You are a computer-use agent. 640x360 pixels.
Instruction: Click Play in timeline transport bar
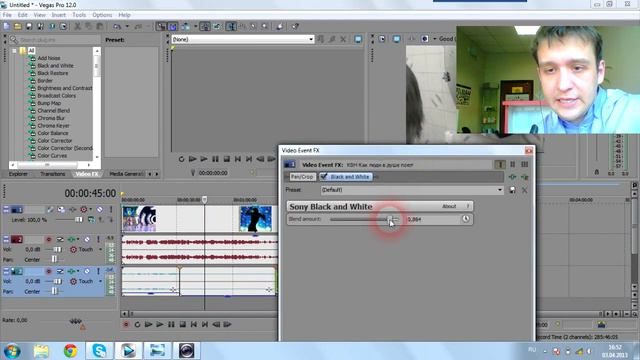click(x=160, y=324)
